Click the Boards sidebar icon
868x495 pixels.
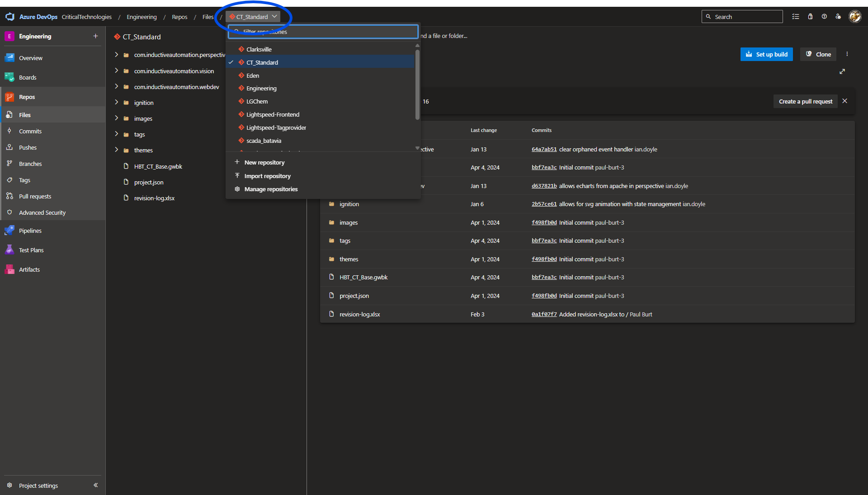coord(9,77)
